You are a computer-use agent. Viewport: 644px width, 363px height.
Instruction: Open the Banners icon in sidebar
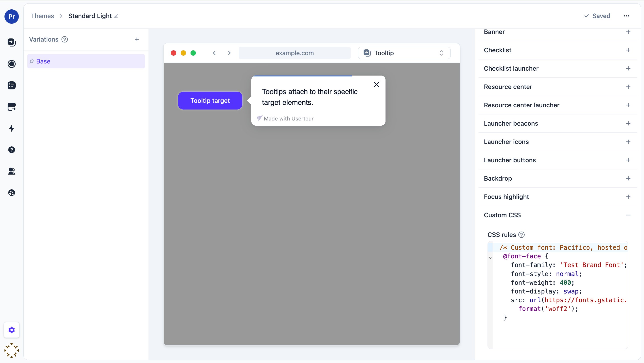point(11,107)
